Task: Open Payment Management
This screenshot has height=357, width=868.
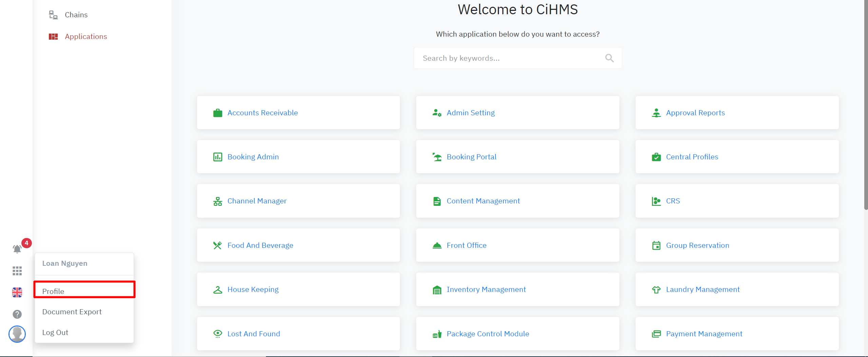Action: pos(737,334)
